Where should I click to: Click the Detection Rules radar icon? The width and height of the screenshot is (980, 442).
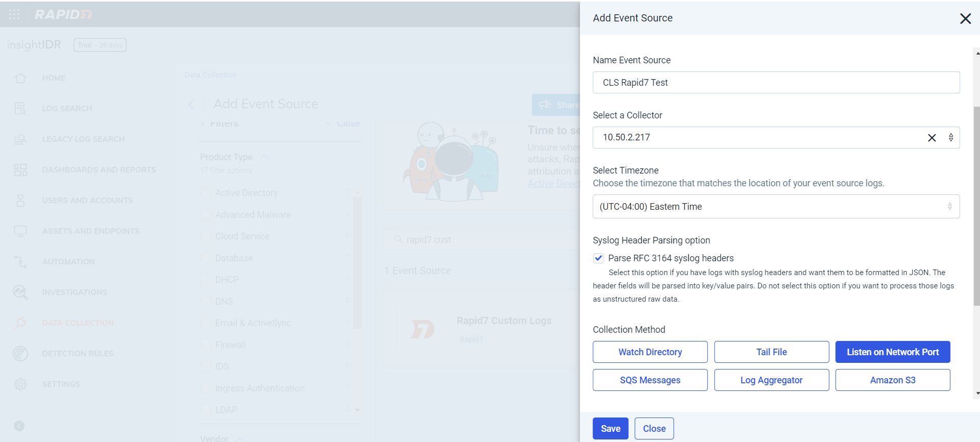pyautogui.click(x=20, y=354)
